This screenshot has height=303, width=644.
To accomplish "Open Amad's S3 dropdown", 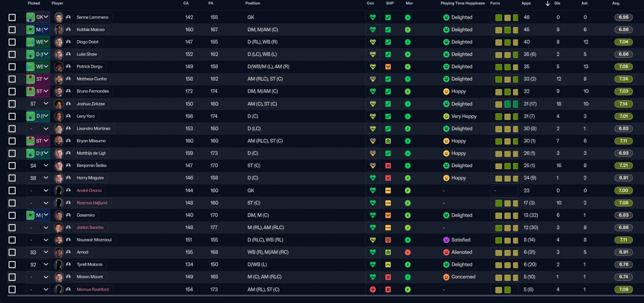I will (38, 252).
